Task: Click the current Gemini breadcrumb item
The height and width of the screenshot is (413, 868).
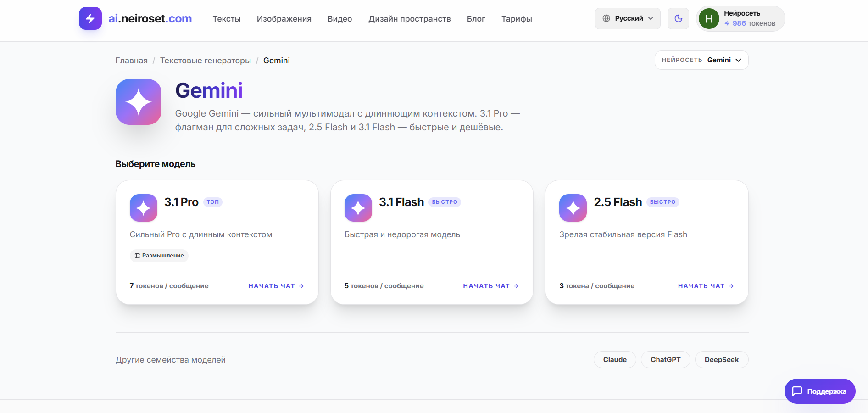Action: pyautogui.click(x=277, y=61)
